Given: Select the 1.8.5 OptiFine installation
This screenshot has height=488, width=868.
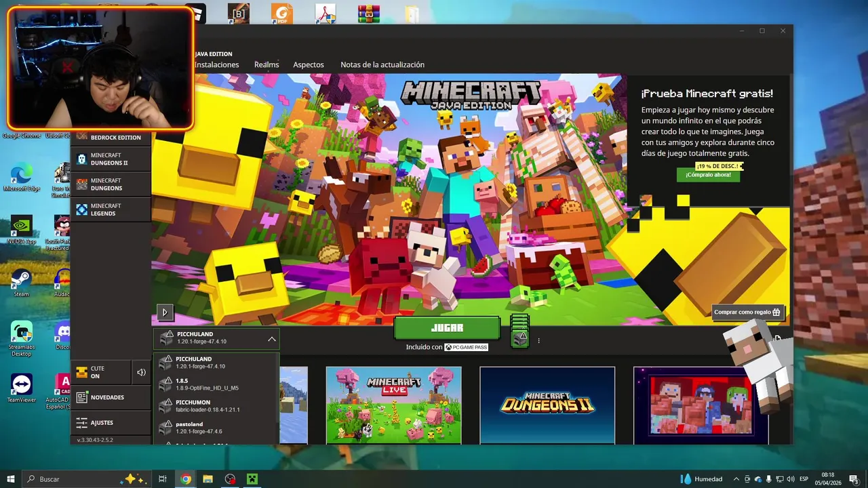Looking at the screenshot, I should coord(216,384).
